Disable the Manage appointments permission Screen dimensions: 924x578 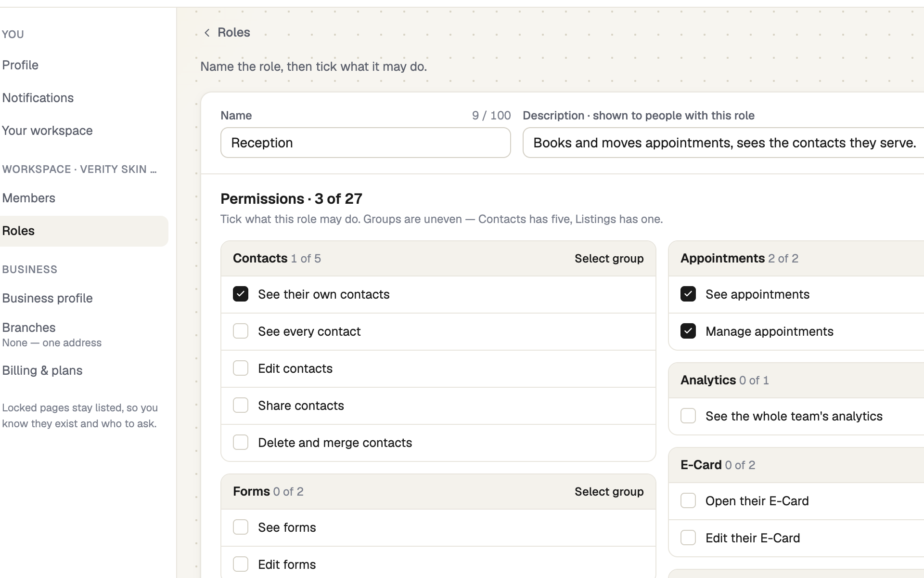pos(688,331)
